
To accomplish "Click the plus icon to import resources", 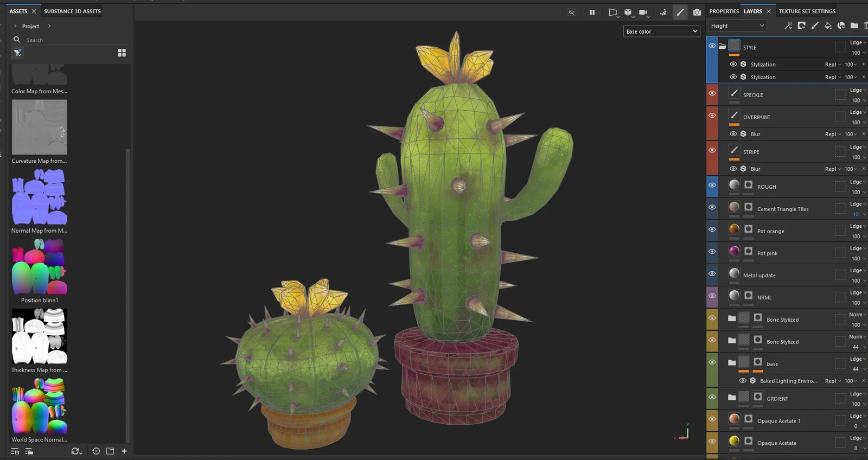I will click(124, 451).
